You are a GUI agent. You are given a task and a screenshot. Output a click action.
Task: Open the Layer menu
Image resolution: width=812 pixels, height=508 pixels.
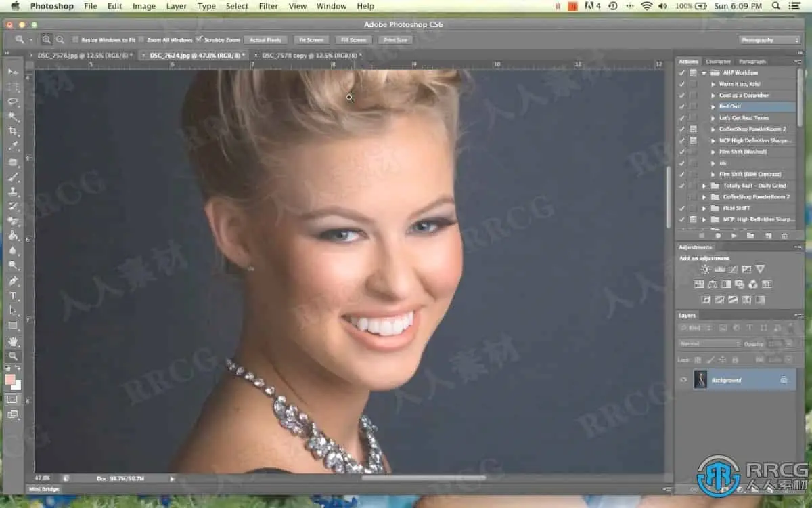point(177,6)
